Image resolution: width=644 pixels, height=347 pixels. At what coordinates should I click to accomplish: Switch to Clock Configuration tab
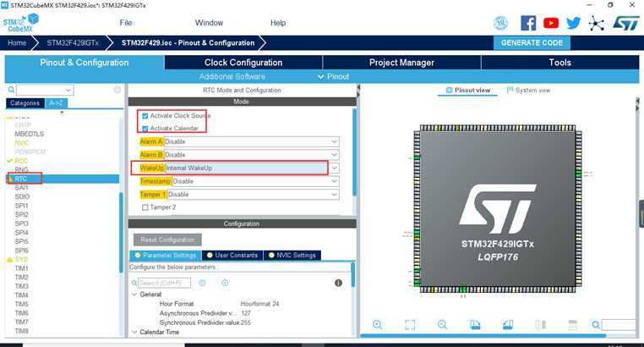pos(243,63)
